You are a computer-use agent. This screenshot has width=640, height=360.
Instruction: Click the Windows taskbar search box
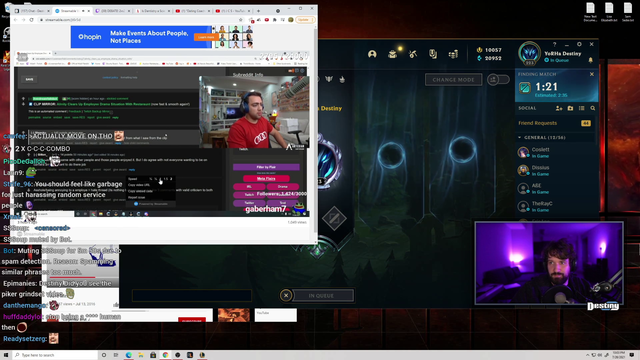coord(55,355)
